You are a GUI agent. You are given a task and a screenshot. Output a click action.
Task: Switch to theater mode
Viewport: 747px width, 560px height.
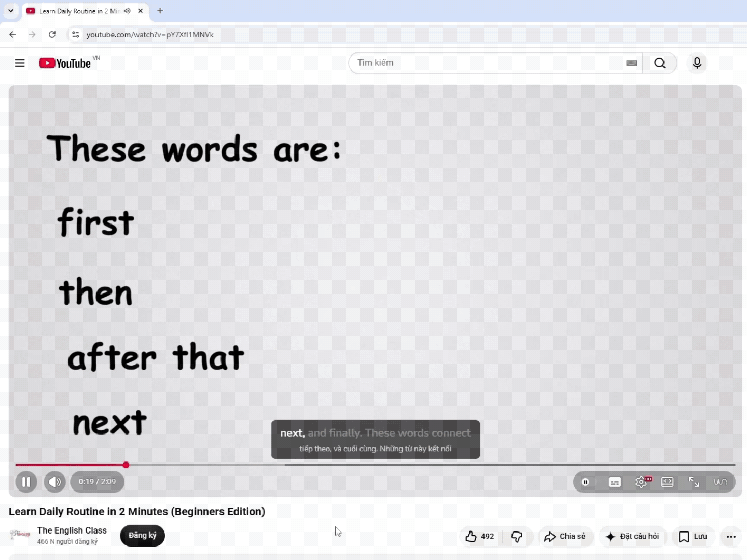coord(668,482)
